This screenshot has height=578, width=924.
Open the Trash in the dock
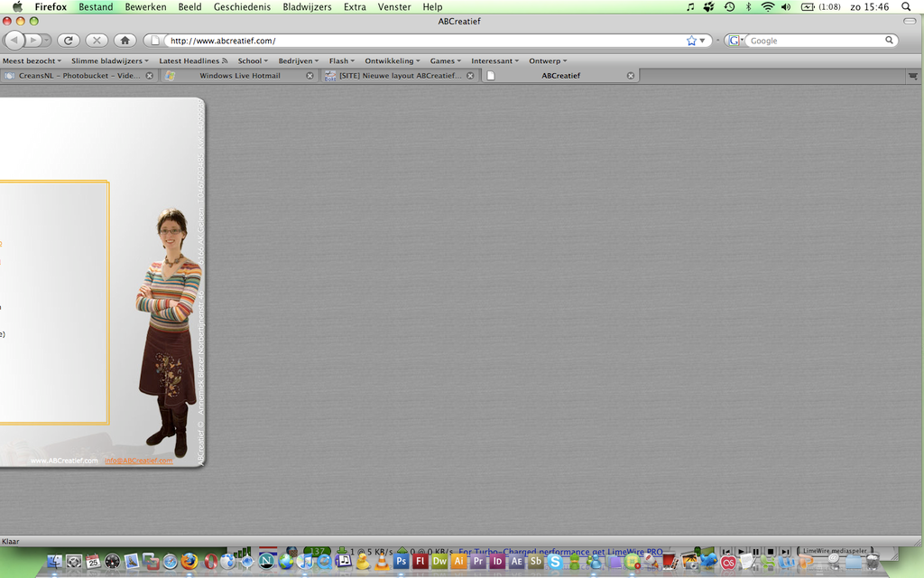point(873,562)
